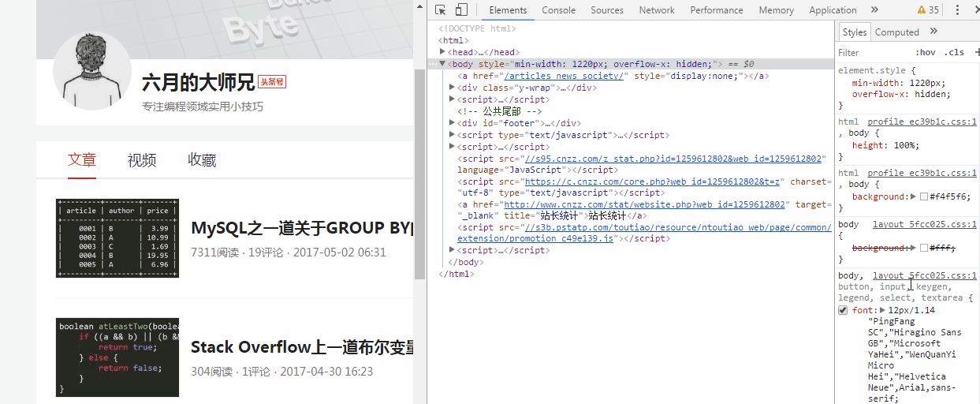Expand the script type text/javascript node
This screenshot has width=980, height=404.
point(452,135)
